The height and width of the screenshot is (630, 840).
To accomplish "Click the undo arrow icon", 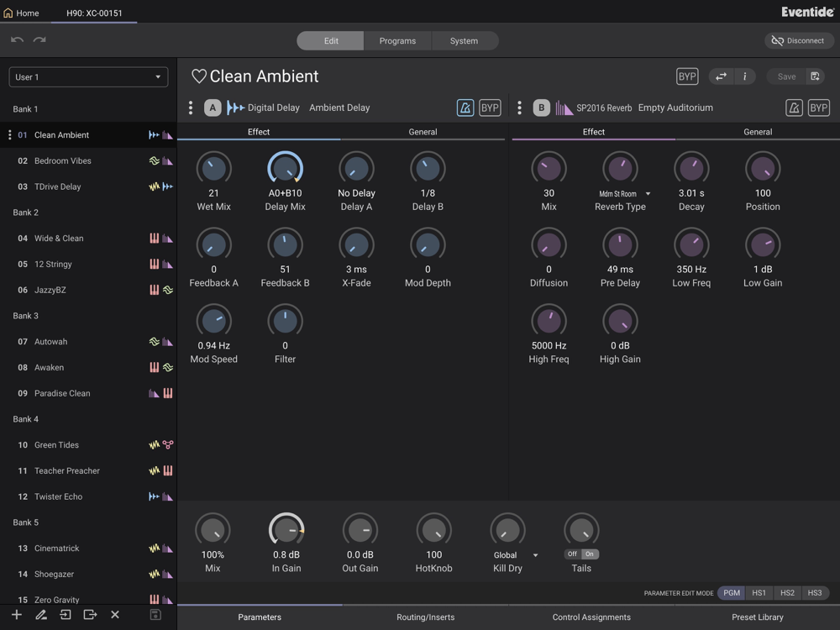I will point(17,40).
